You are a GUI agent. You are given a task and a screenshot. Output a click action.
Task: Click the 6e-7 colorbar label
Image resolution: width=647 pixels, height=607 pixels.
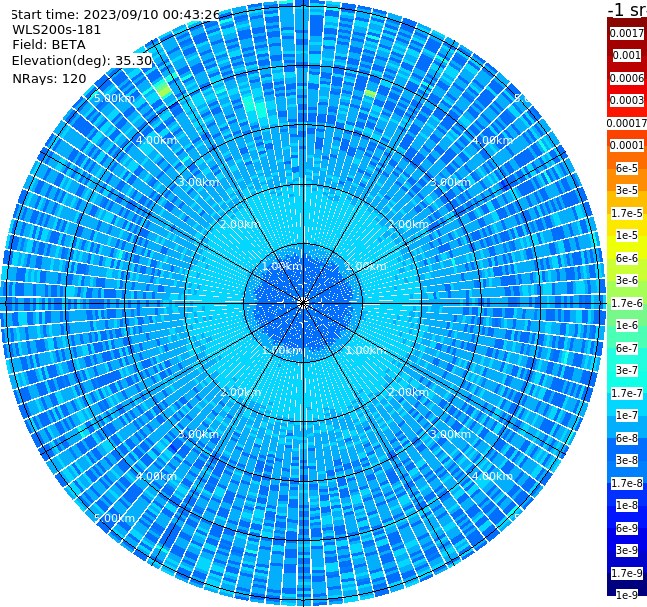pos(627,348)
